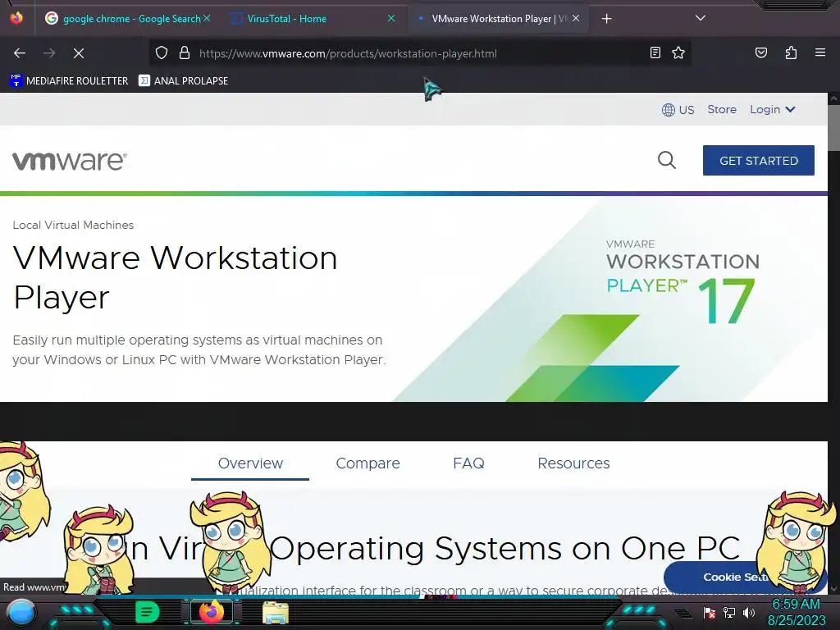Open File Explorer from the taskbar

pyautogui.click(x=276, y=614)
